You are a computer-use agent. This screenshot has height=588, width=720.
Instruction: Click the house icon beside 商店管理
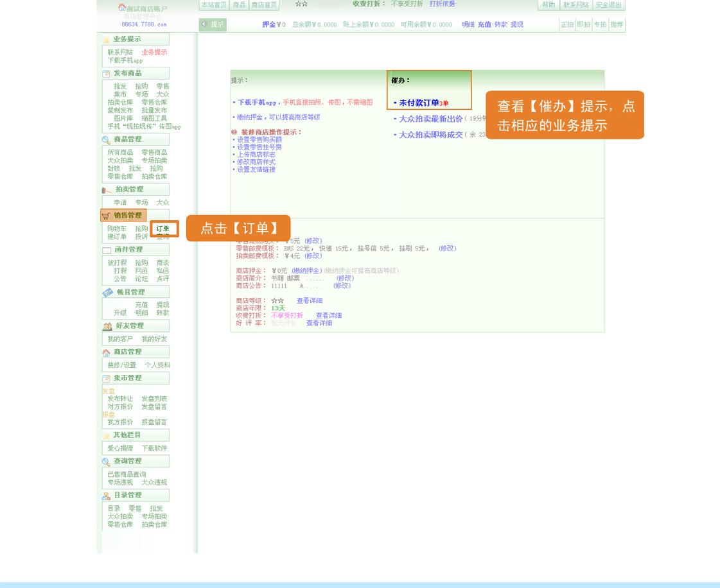click(106, 352)
